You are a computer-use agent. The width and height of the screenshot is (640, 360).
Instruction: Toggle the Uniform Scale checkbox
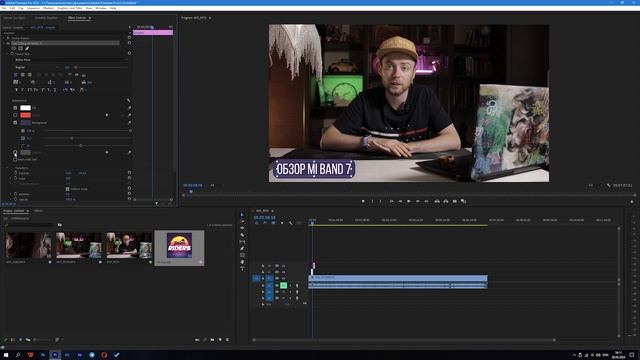point(67,189)
